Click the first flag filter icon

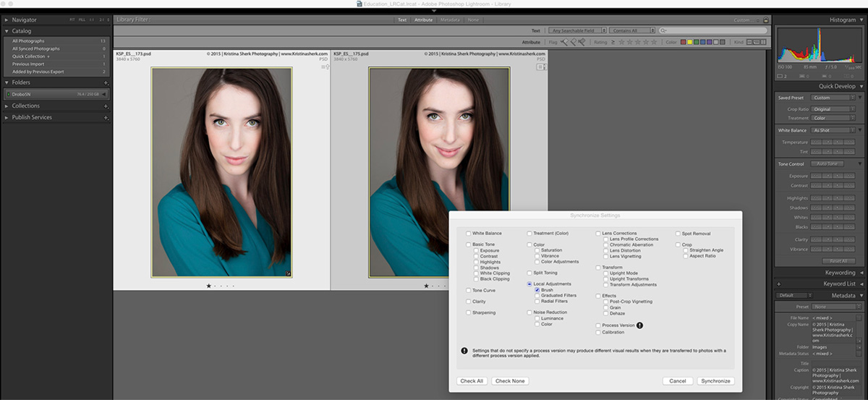coord(563,42)
